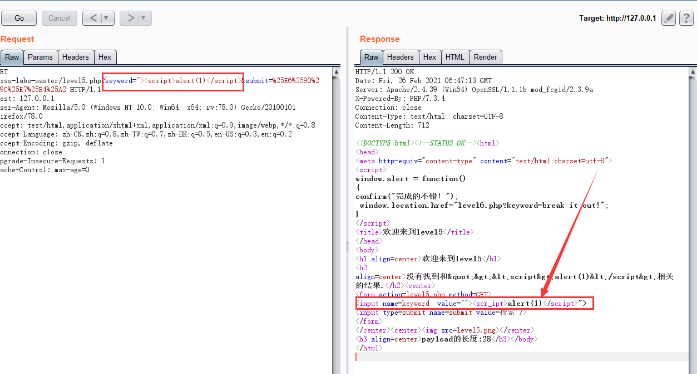Click the Connection: close response header
This screenshot has height=374, width=697.
click(388, 108)
